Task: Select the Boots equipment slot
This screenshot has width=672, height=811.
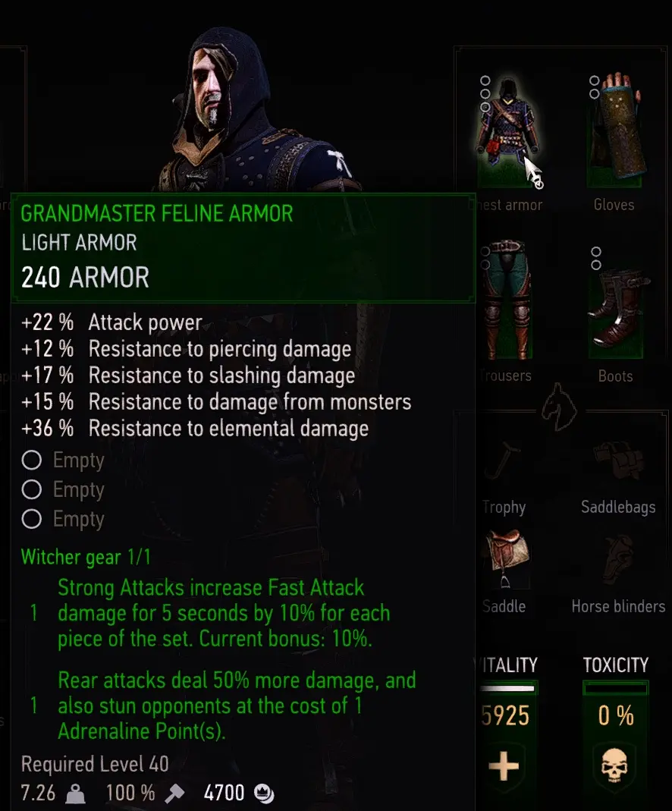Action: [x=616, y=300]
